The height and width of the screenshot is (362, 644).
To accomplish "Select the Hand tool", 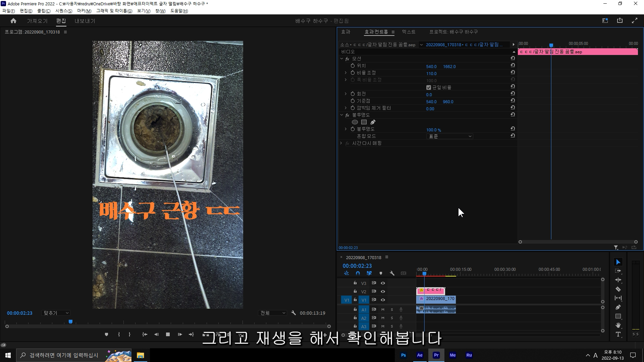I will (618, 325).
